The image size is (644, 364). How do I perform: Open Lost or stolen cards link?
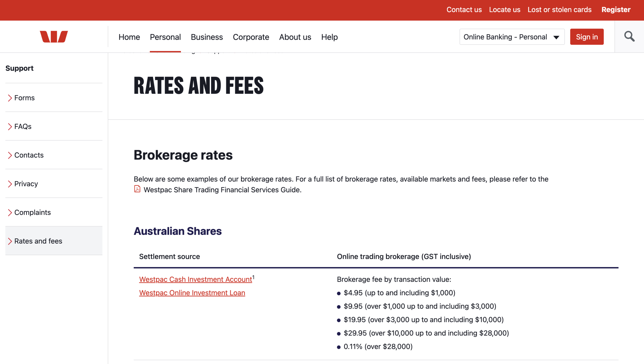pos(559,10)
